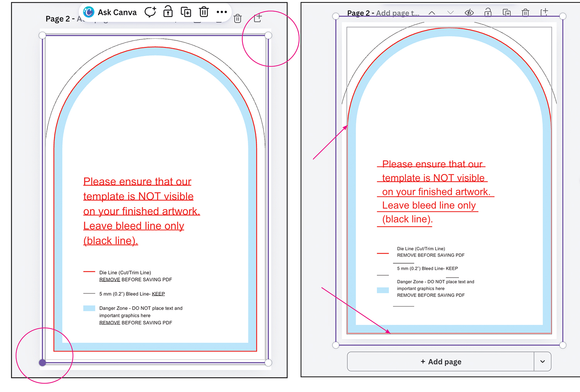Click the Ask Canva assistant logo icon
The height and width of the screenshot is (392, 580).
coord(89,12)
